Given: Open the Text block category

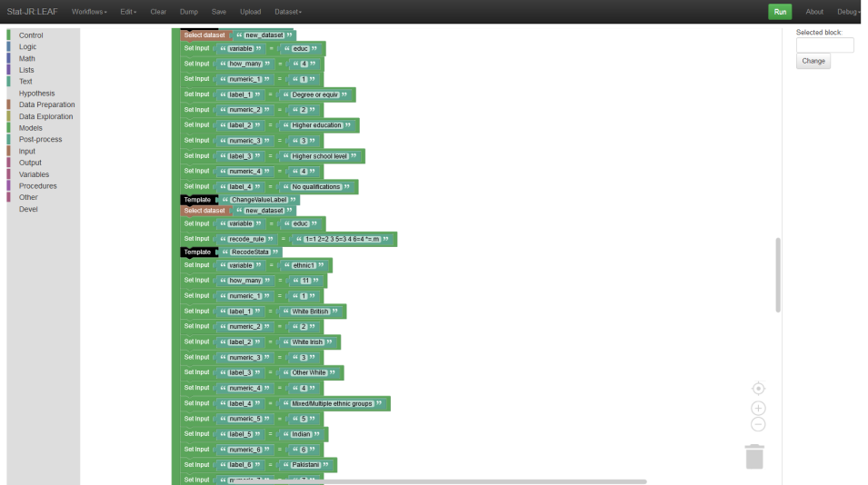Looking at the screenshot, I should (x=25, y=82).
